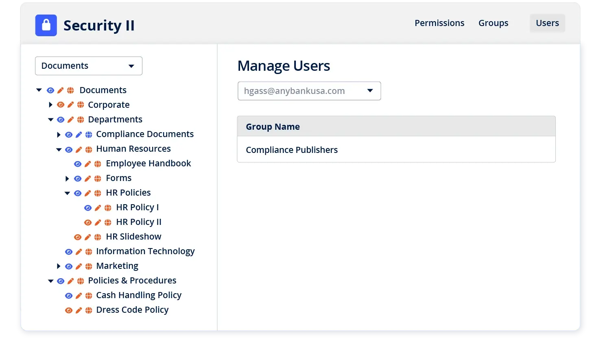Click the Security II lock icon
The height and width of the screenshot is (364, 603).
click(46, 25)
